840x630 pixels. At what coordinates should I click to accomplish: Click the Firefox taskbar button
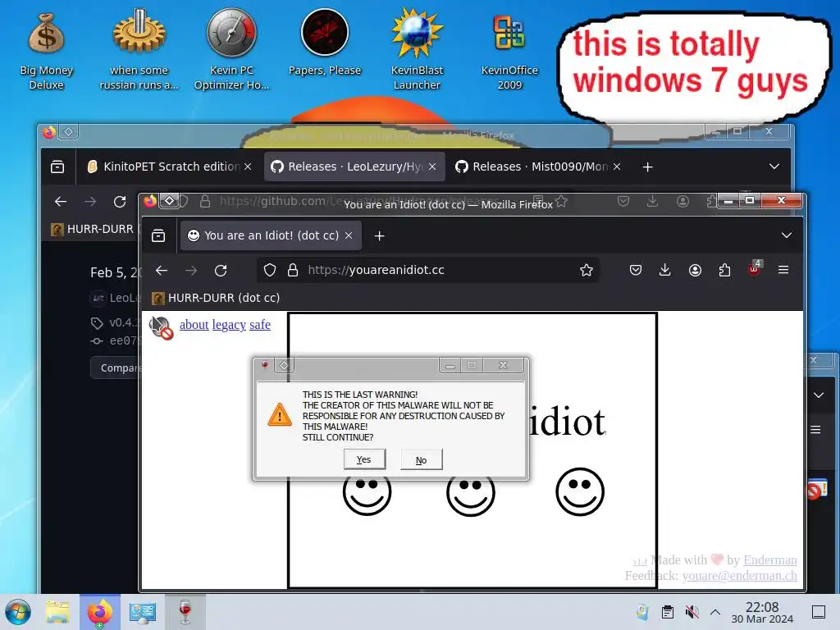pyautogui.click(x=100, y=612)
